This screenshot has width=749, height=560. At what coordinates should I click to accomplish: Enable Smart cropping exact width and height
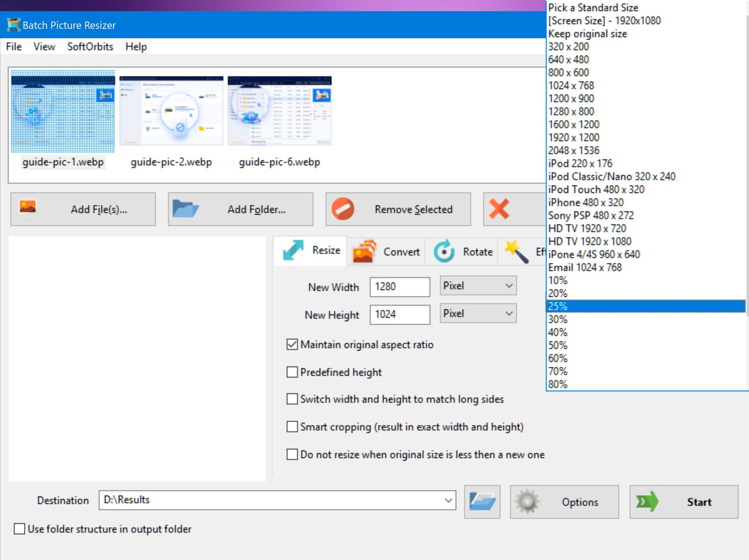tap(292, 426)
